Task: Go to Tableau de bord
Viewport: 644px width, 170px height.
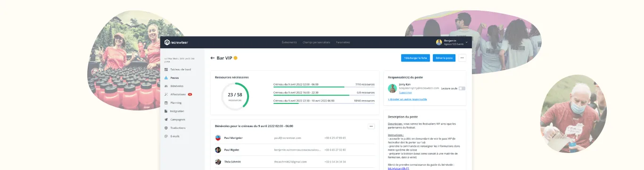Action: [181, 69]
